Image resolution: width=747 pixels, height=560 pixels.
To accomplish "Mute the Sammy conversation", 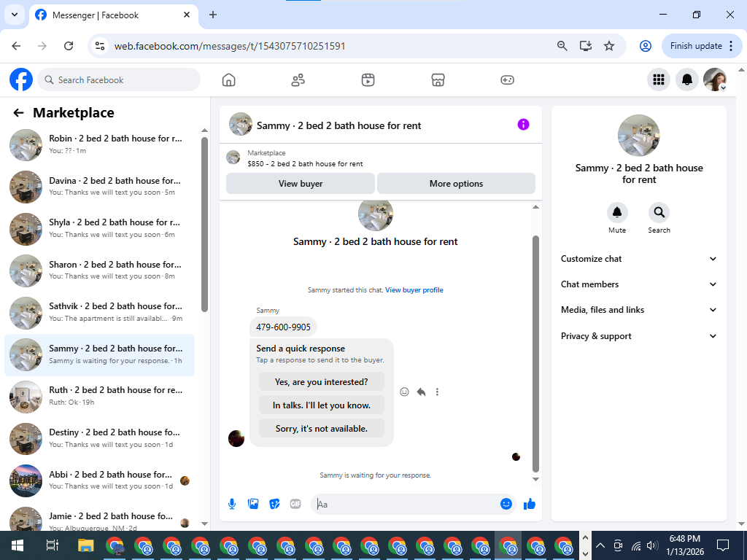I will (617, 212).
